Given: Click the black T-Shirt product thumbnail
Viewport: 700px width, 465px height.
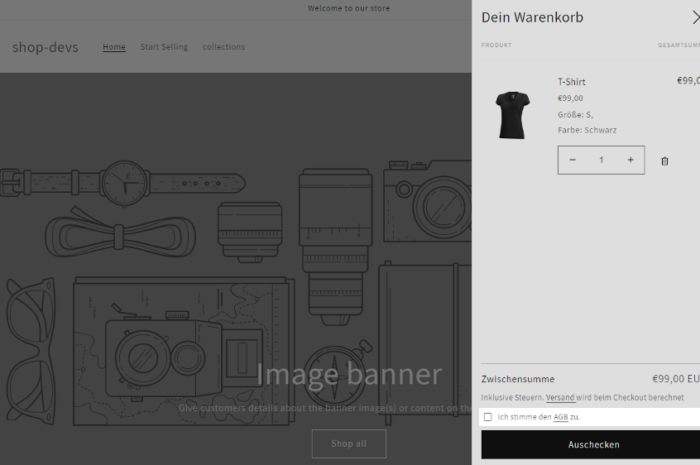Looking at the screenshot, I should (512, 115).
